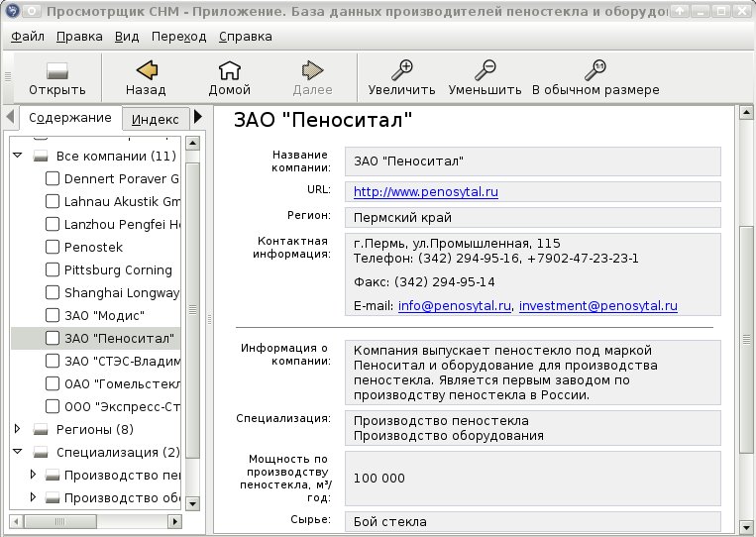
Task: Expand first Производство пе... subnode
Action: point(33,475)
